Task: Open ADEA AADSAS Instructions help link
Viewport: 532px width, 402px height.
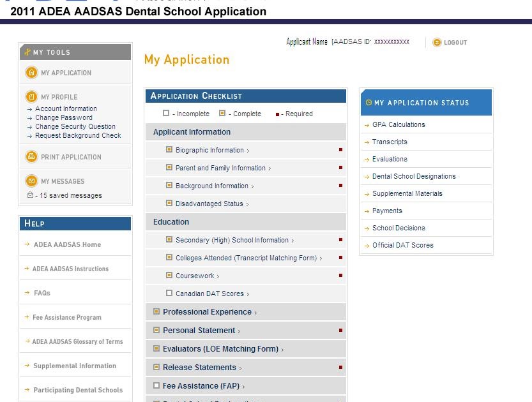Action: (70, 269)
